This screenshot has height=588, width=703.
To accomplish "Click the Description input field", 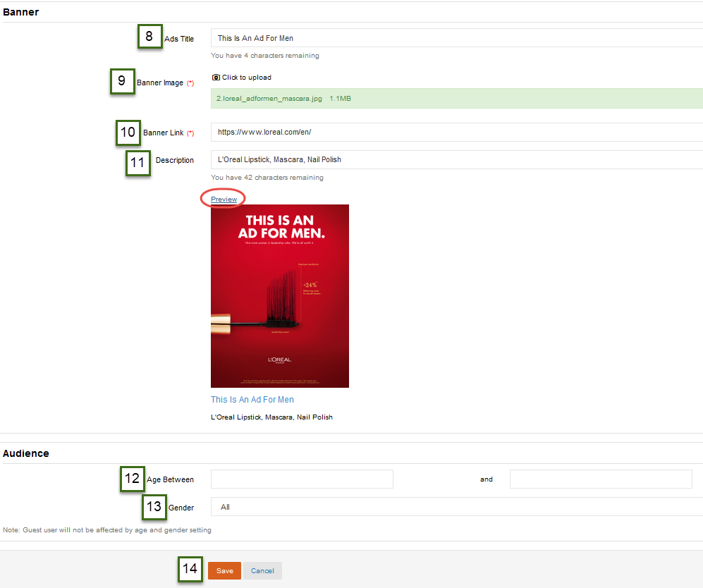I will [x=457, y=159].
